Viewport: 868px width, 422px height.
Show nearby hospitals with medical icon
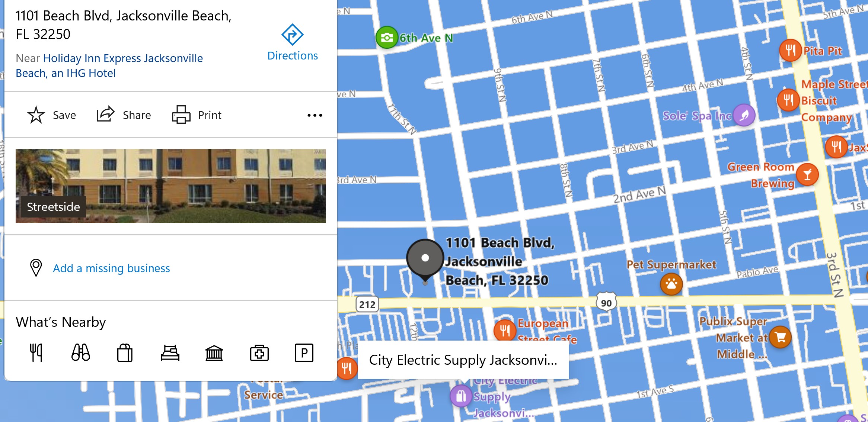coord(259,352)
